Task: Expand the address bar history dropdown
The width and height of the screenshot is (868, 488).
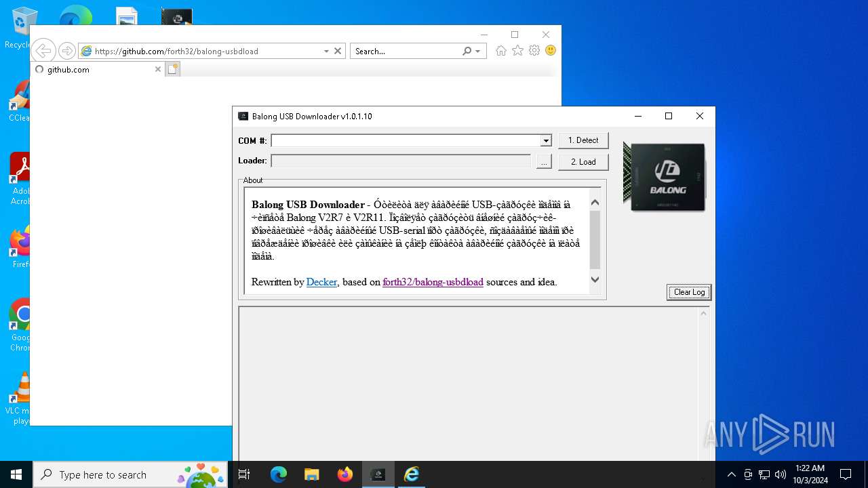Action: pyautogui.click(x=326, y=51)
